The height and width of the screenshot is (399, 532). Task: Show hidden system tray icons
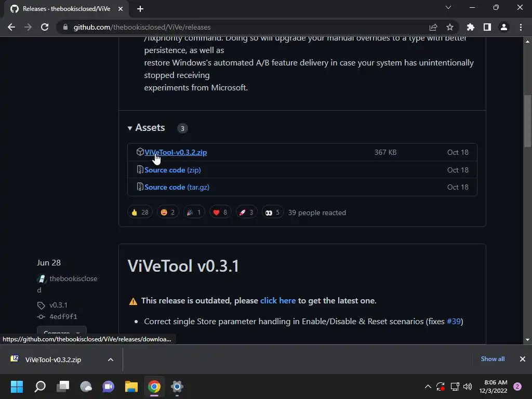point(428,387)
